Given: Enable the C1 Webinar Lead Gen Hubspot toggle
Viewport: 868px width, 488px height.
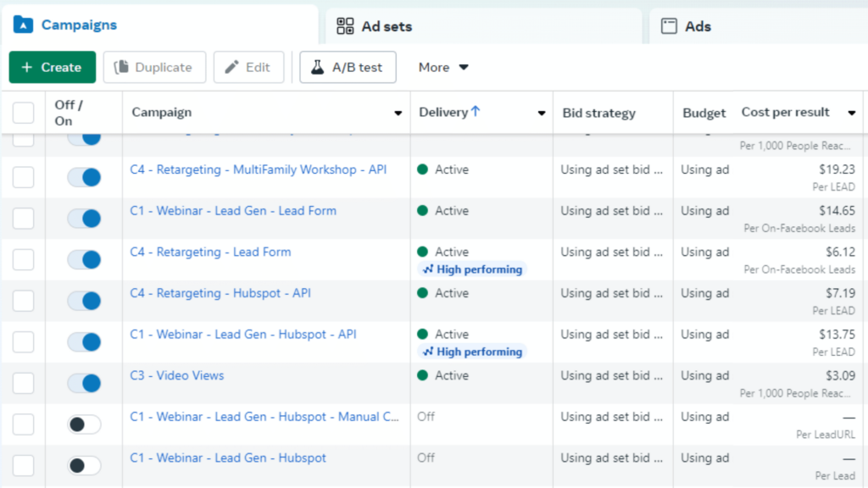Looking at the screenshot, I should (84, 465).
